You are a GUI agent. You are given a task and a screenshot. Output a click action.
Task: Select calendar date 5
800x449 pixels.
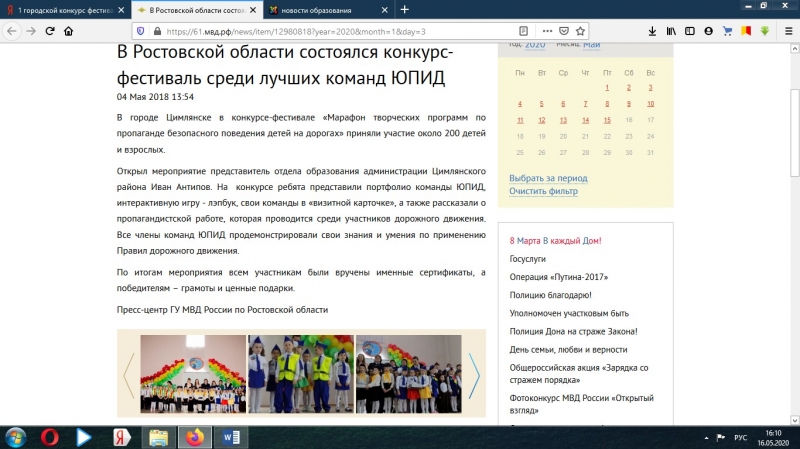coord(541,104)
